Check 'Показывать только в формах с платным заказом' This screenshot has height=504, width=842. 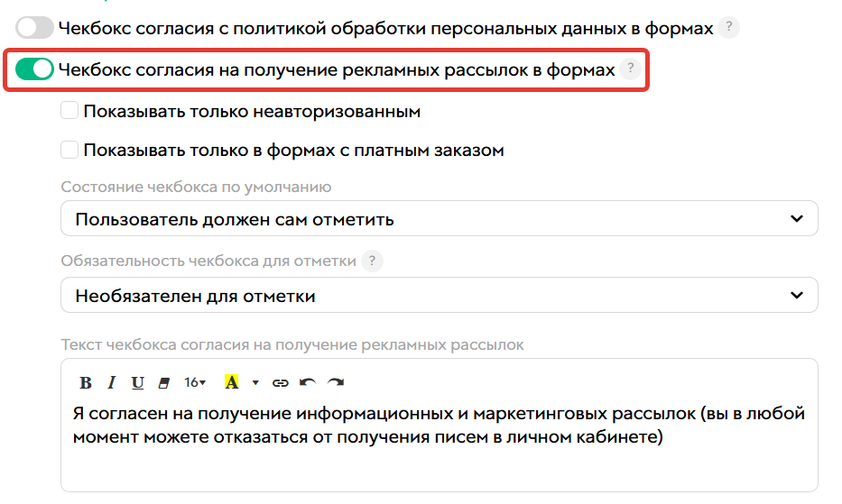69,150
